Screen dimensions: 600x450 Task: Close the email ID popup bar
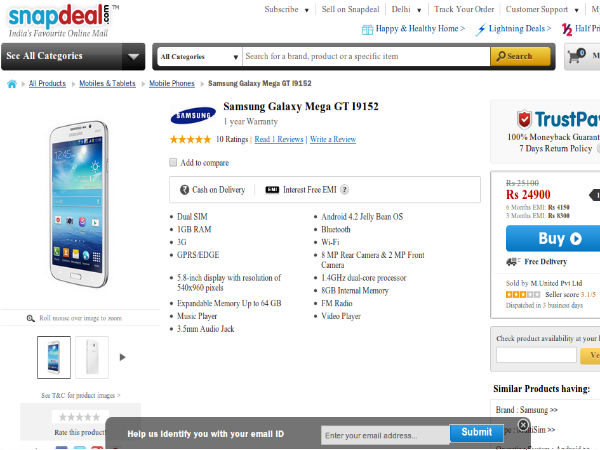point(523,424)
